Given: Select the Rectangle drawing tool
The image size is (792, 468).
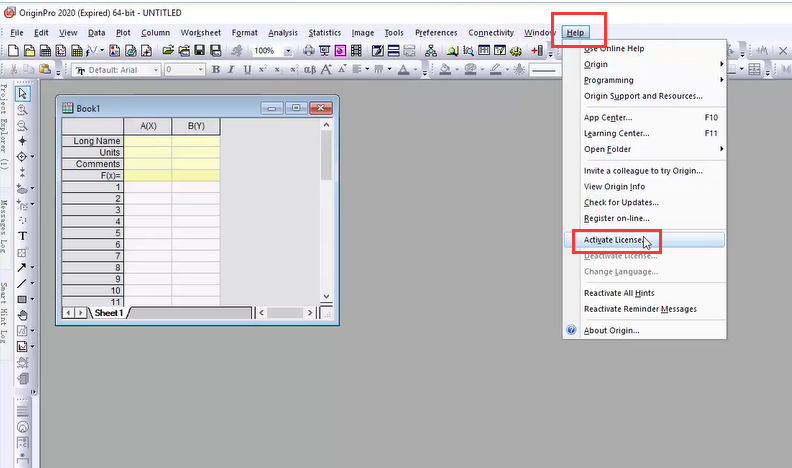Looking at the screenshot, I should pos(22,299).
